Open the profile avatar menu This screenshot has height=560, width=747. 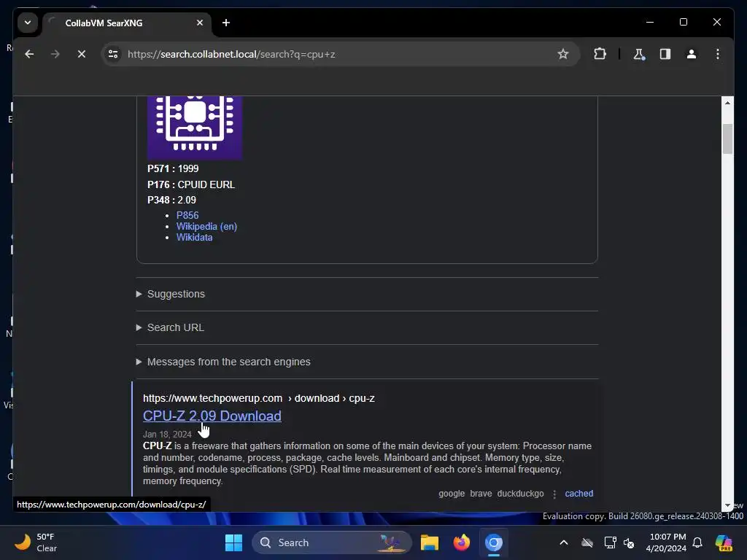[692, 54]
